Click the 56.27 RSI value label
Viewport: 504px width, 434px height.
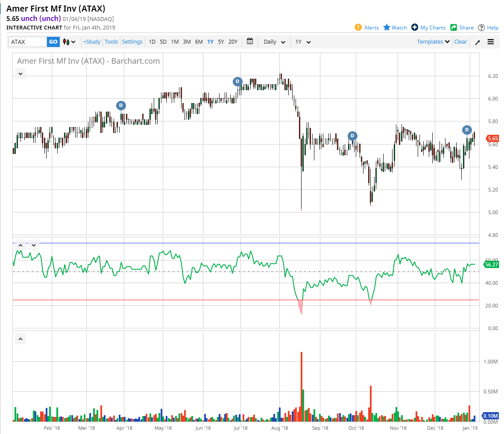click(x=491, y=264)
